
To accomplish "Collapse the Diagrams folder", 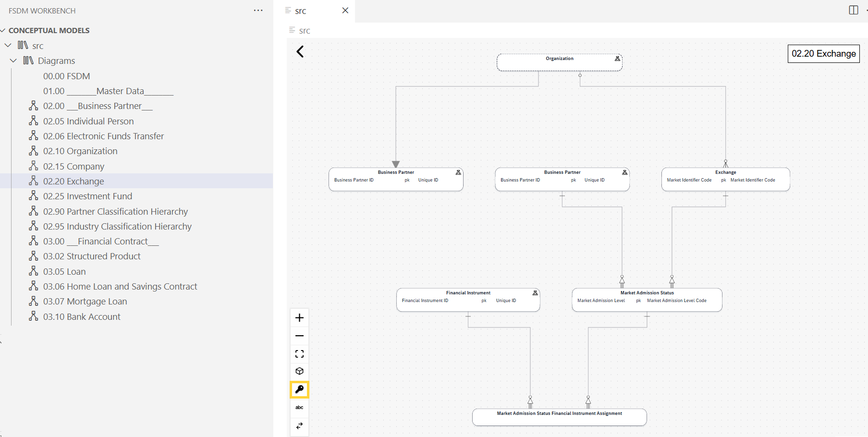I will click(x=13, y=61).
